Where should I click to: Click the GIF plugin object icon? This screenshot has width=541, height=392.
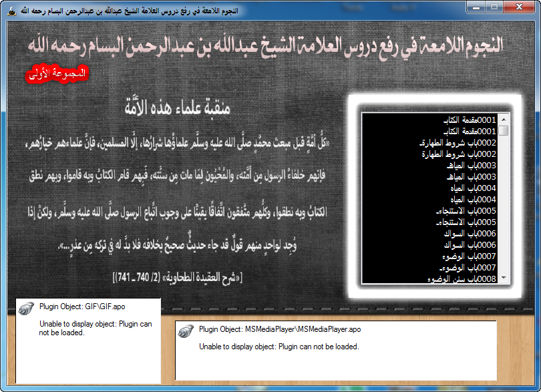tap(25, 308)
